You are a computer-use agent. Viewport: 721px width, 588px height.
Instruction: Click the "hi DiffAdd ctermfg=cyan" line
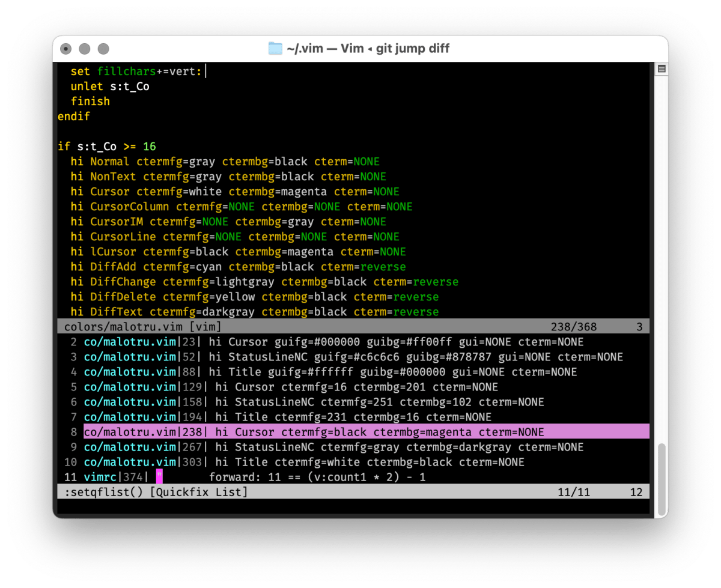click(239, 267)
